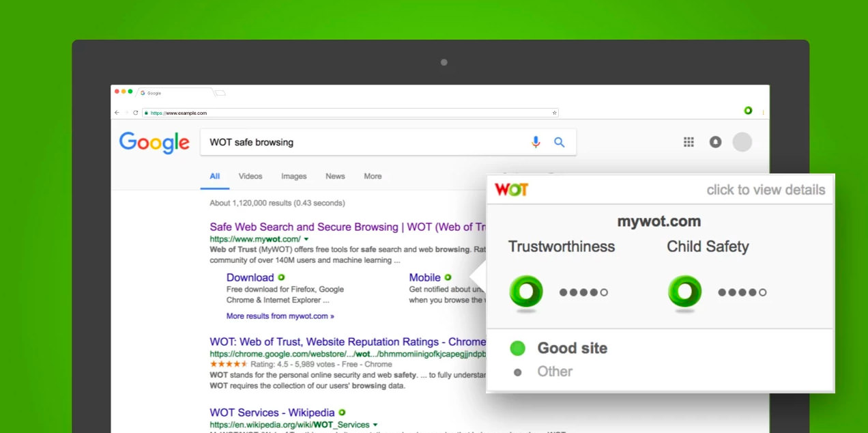Switch to the Videos tab

click(x=250, y=176)
